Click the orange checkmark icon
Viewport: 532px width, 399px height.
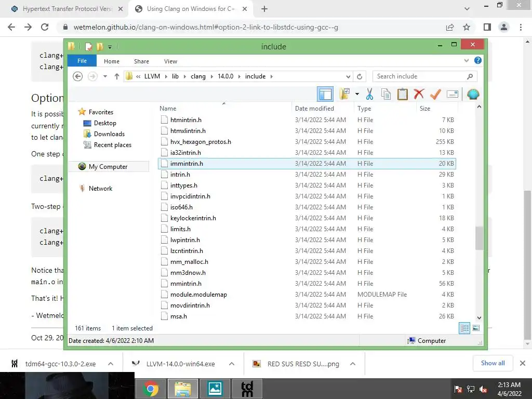click(x=435, y=94)
